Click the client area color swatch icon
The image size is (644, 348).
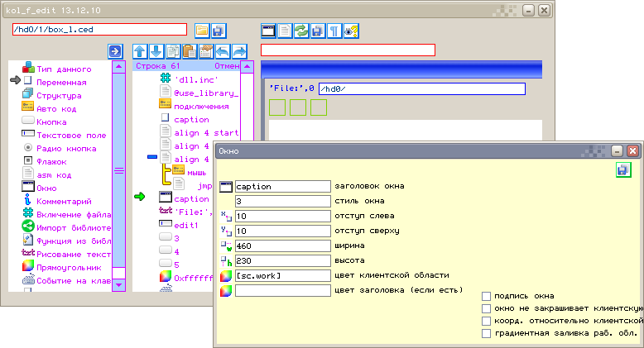tap(226, 275)
